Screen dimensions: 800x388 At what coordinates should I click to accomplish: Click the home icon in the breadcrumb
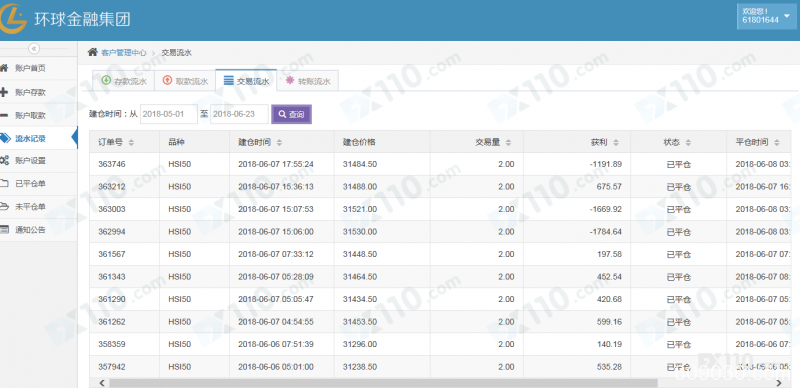(x=92, y=52)
